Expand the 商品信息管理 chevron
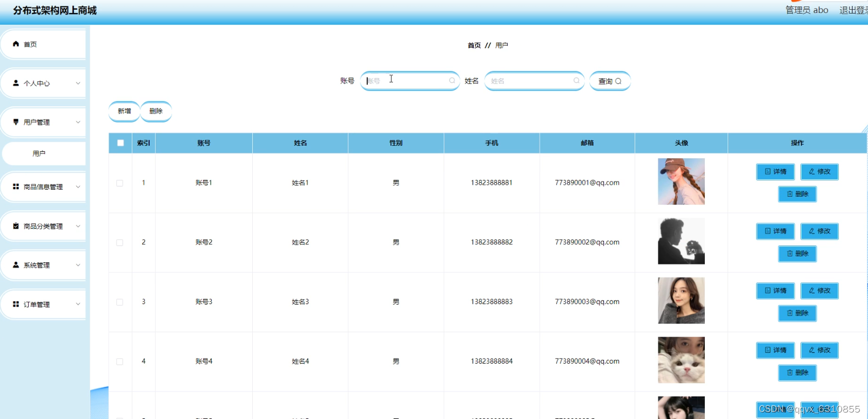 pos(78,187)
